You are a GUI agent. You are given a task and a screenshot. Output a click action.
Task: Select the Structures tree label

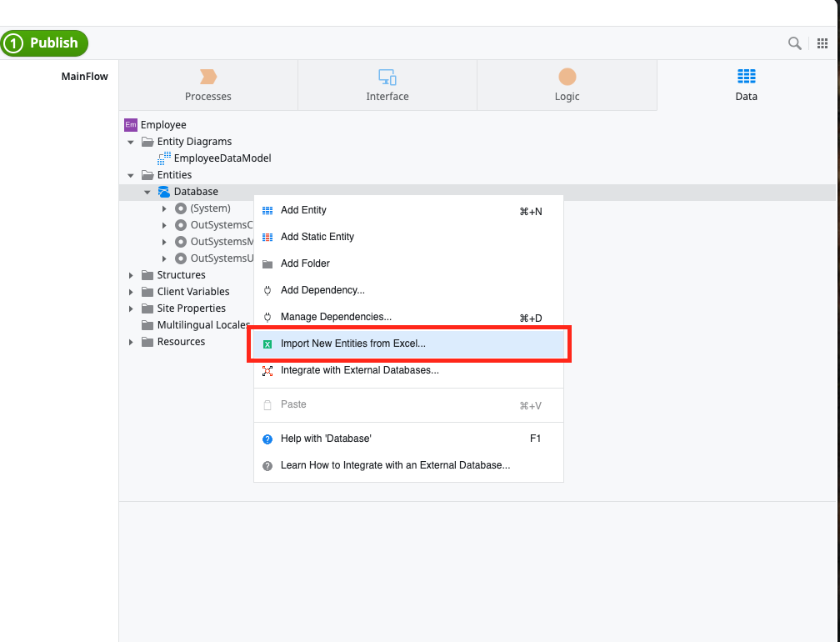(181, 275)
